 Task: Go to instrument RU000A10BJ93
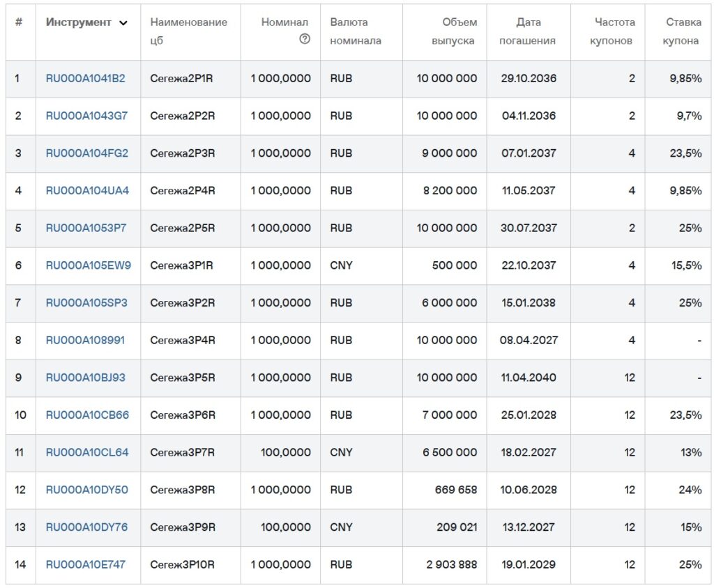(x=85, y=378)
